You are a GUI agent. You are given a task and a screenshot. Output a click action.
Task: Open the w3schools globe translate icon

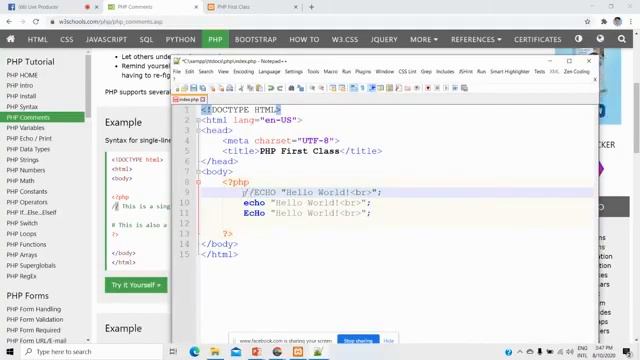[600, 39]
